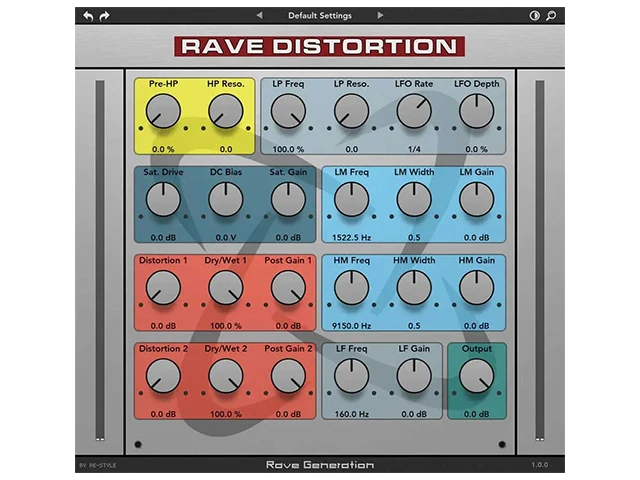Image resolution: width=640 pixels, height=480 pixels.
Task: Click the Sat. Gain knob
Action: (x=288, y=199)
